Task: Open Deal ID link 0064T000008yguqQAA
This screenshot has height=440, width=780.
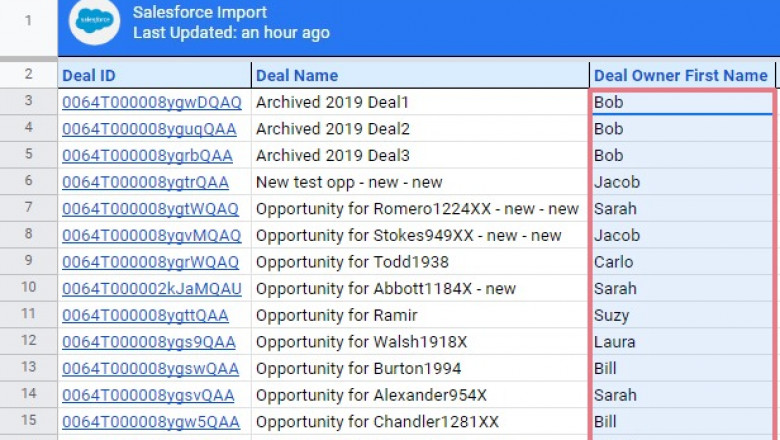Action: tap(149, 129)
